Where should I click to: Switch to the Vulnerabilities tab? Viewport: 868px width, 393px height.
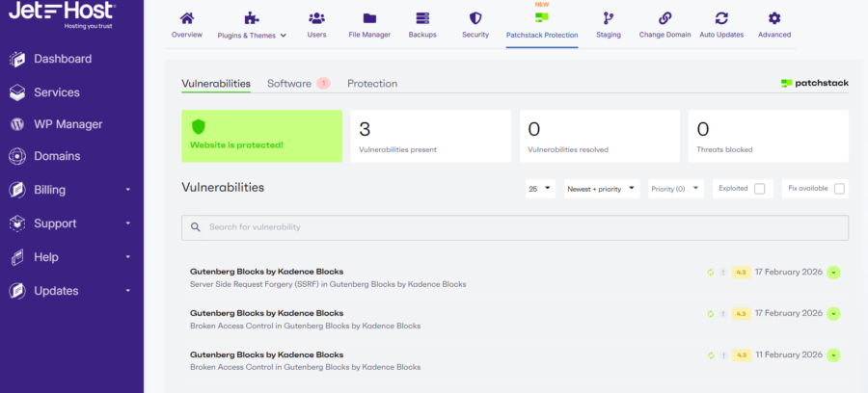(x=216, y=84)
